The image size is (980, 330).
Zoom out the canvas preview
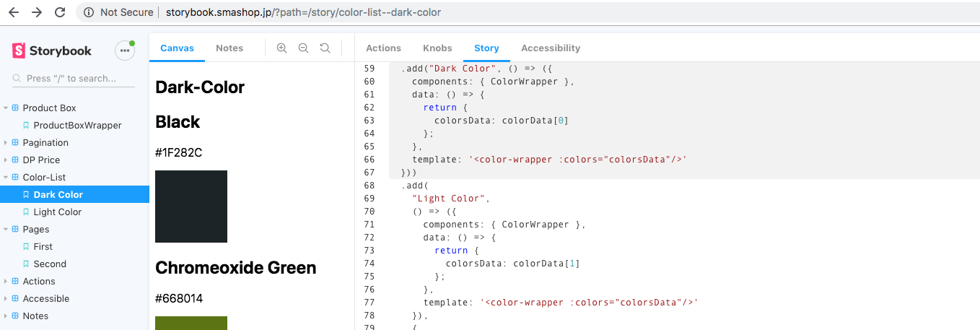click(303, 48)
